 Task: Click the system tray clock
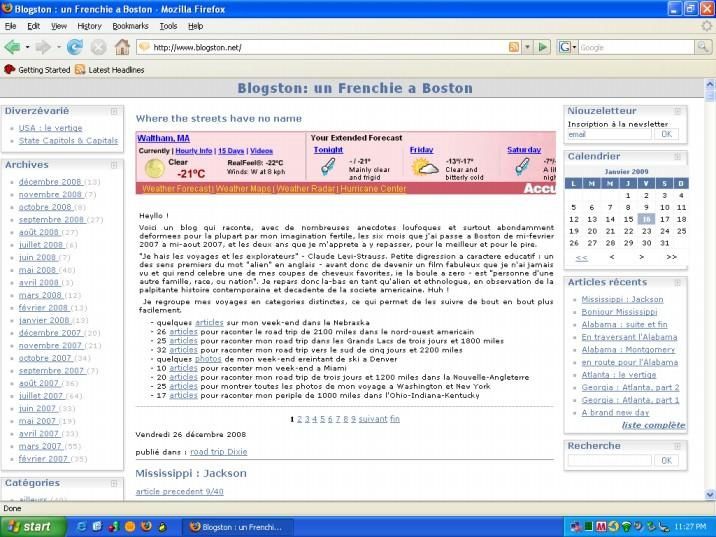[691, 527]
